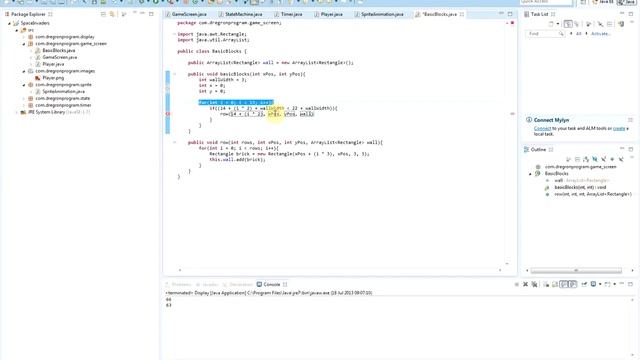Click the Open Perspective icon
The width and height of the screenshot is (640, 360).
tap(583, 2)
